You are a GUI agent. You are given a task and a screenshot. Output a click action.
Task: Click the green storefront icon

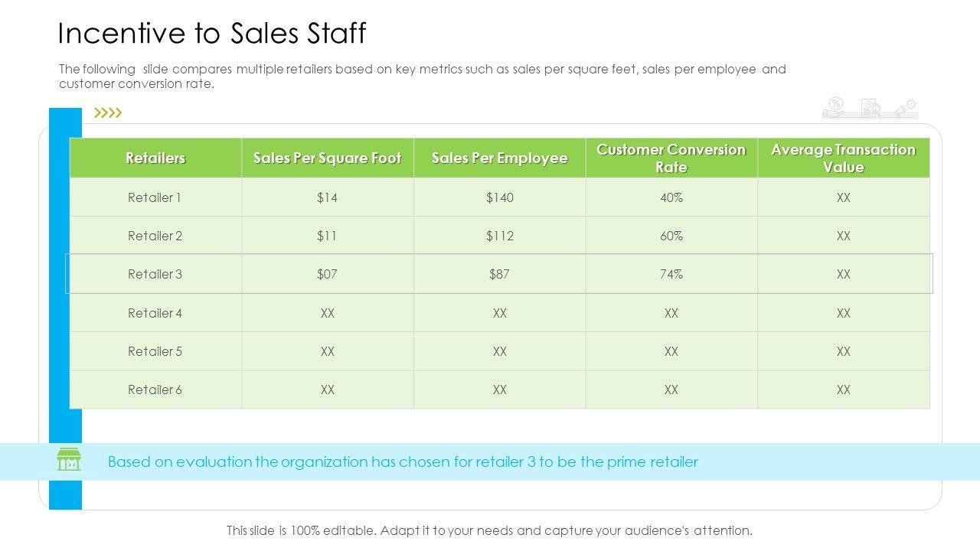[x=69, y=460]
